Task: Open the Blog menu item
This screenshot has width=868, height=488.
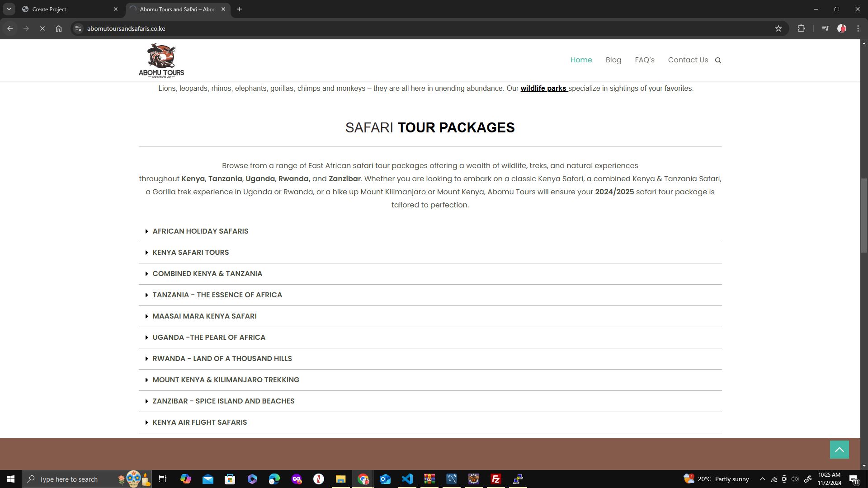Action: click(613, 60)
